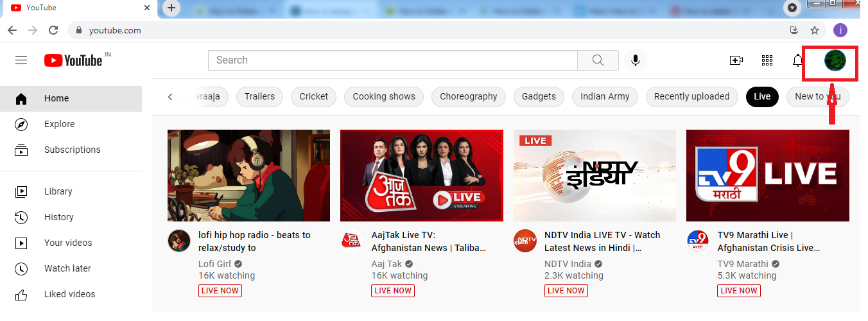
Task: Open Chrome profile avatar 'j'
Action: 840,30
